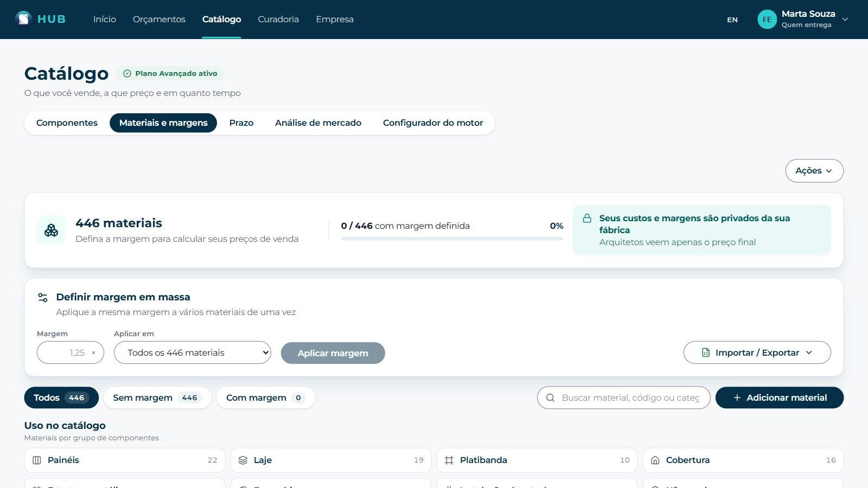
Task: Go to Início in top navigation
Action: [x=105, y=19]
